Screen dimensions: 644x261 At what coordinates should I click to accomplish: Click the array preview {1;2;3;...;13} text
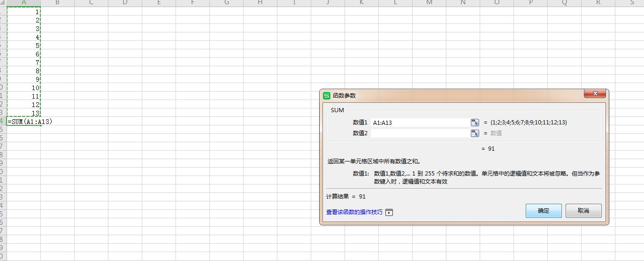click(529, 123)
